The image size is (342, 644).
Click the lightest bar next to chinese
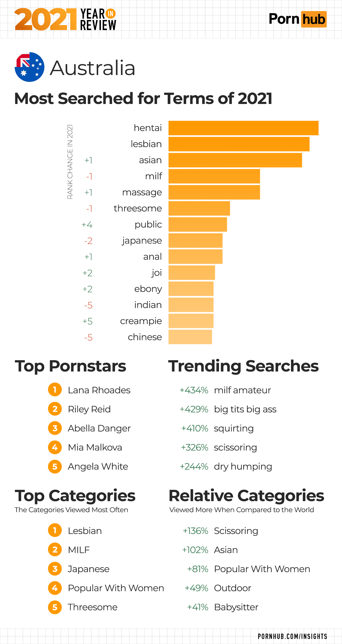click(x=190, y=337)
